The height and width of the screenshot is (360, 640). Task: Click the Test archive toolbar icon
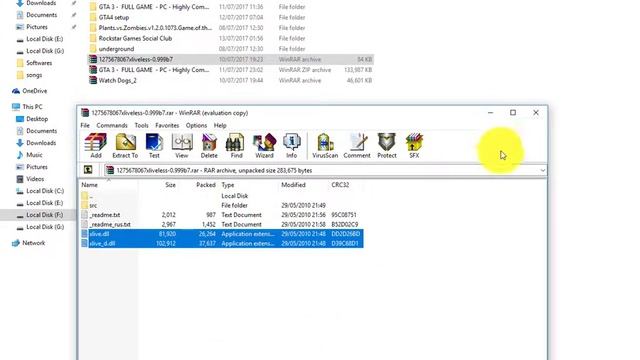tap(154, 146)
